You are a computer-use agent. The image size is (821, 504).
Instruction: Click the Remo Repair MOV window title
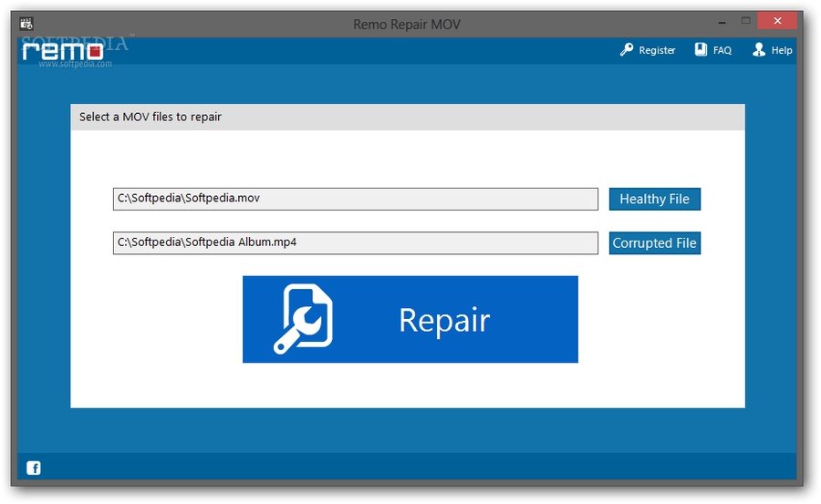point(407,25)
